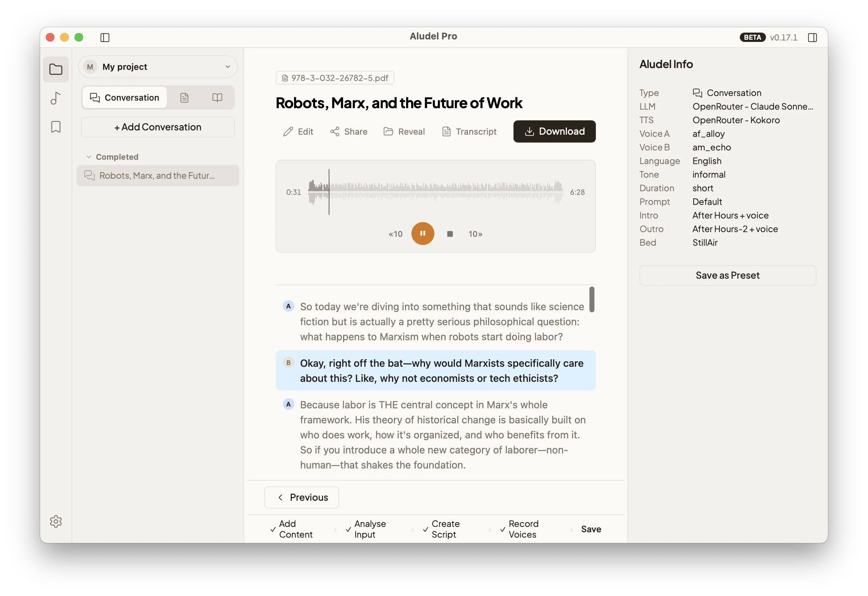The image size is (868, 596).
Task: Click the title Robots, Marx, and the Future of Work
Action: (399, 103)
